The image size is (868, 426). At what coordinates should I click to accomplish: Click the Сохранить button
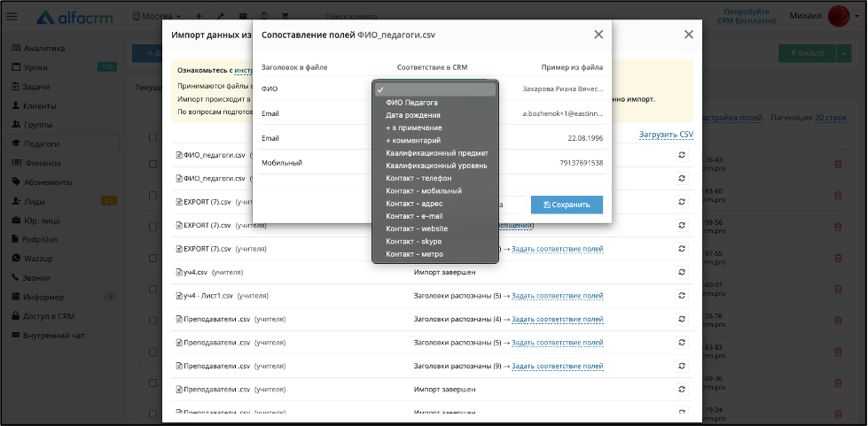point(567,205)
